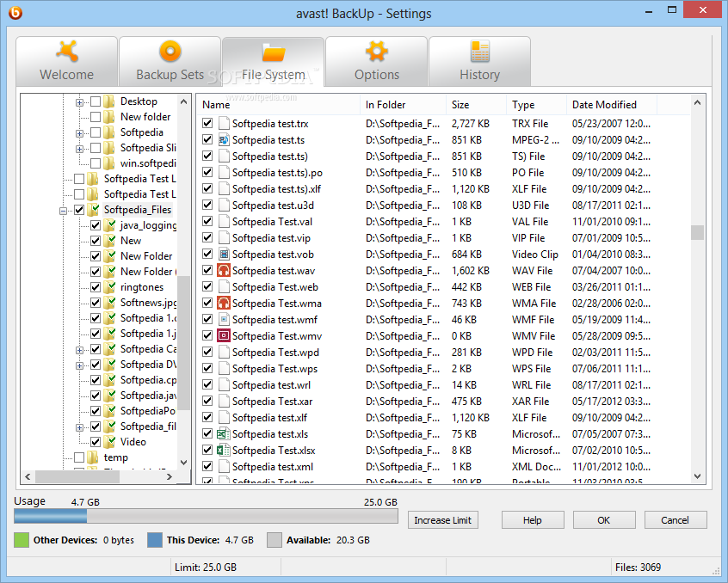This screenshot has width=728, height=583.
Task: Toggle checkbox for Softpedia test.wrl
Action: (x=207, y=385)
